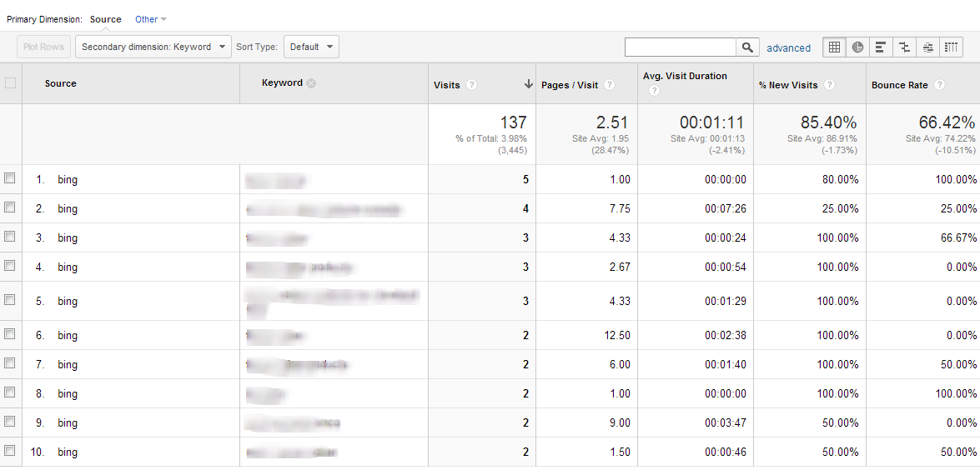
Task: Select Source as primary dimension
Action: (105, 19)
